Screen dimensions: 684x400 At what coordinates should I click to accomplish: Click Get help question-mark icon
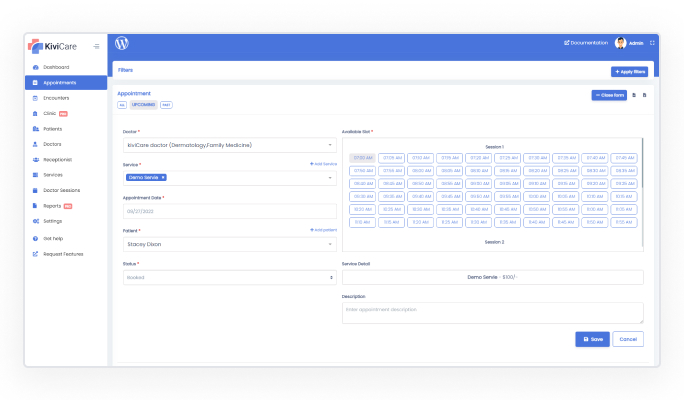click(35, 239)
